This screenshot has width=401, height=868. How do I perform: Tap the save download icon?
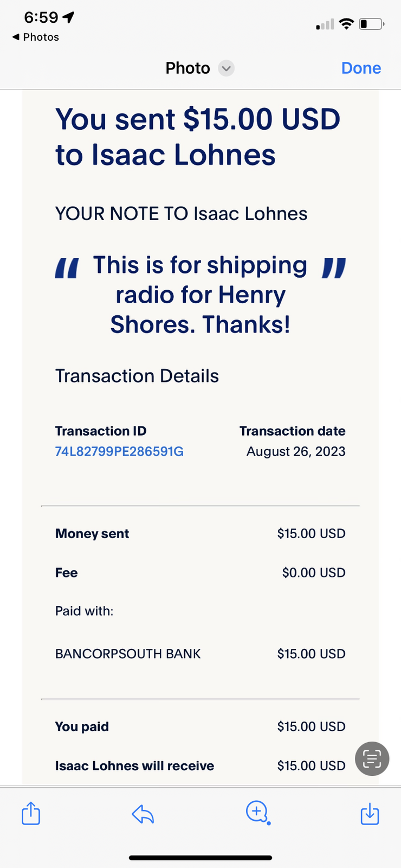click(x=370, y=814)
